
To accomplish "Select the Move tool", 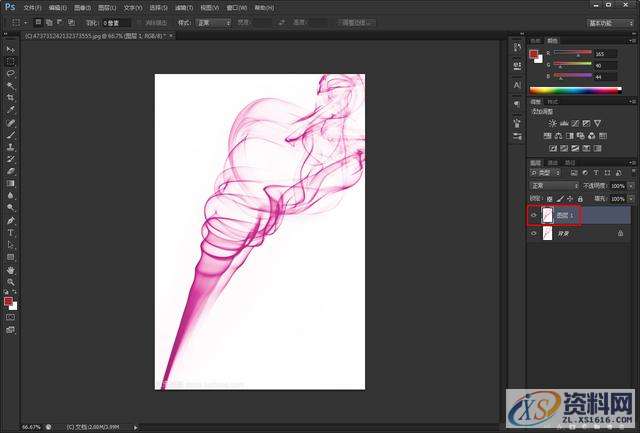I will click(x=11, y=49).
